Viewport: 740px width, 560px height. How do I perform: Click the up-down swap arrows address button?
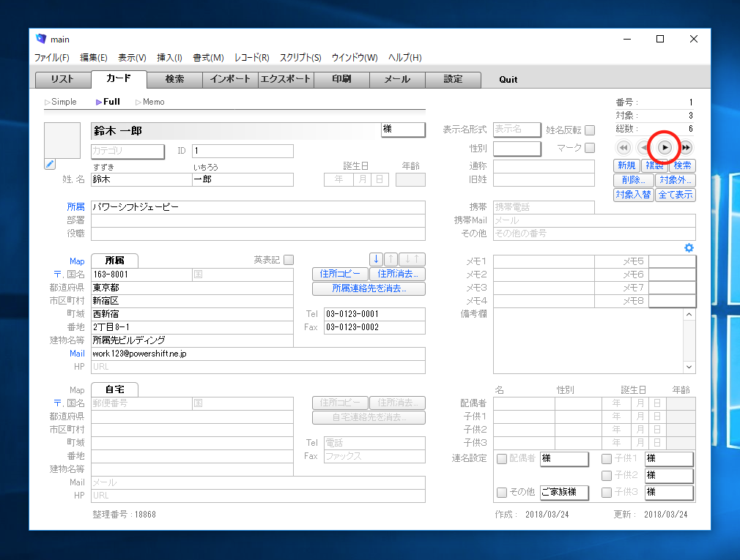point(412,259)
